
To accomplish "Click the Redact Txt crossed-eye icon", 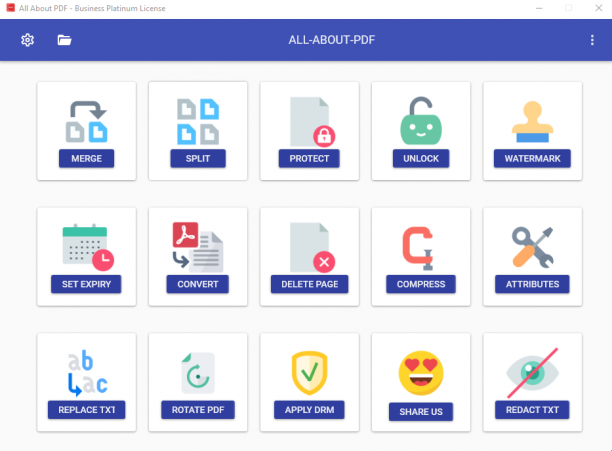I will point(532,373).
